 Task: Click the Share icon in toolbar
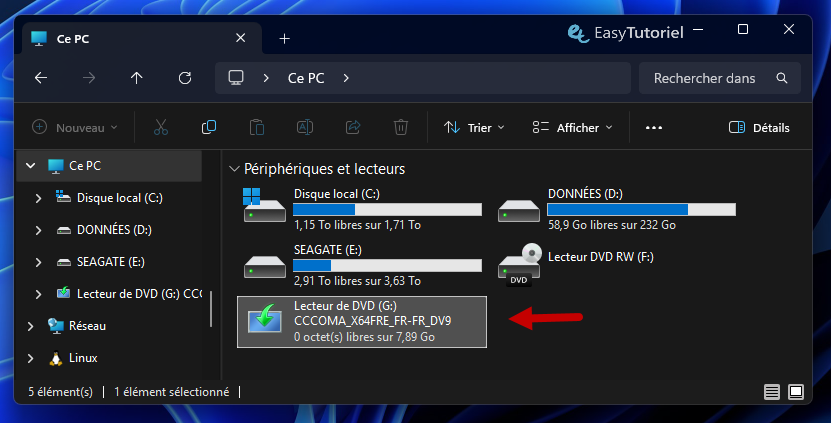click(353, 127)
